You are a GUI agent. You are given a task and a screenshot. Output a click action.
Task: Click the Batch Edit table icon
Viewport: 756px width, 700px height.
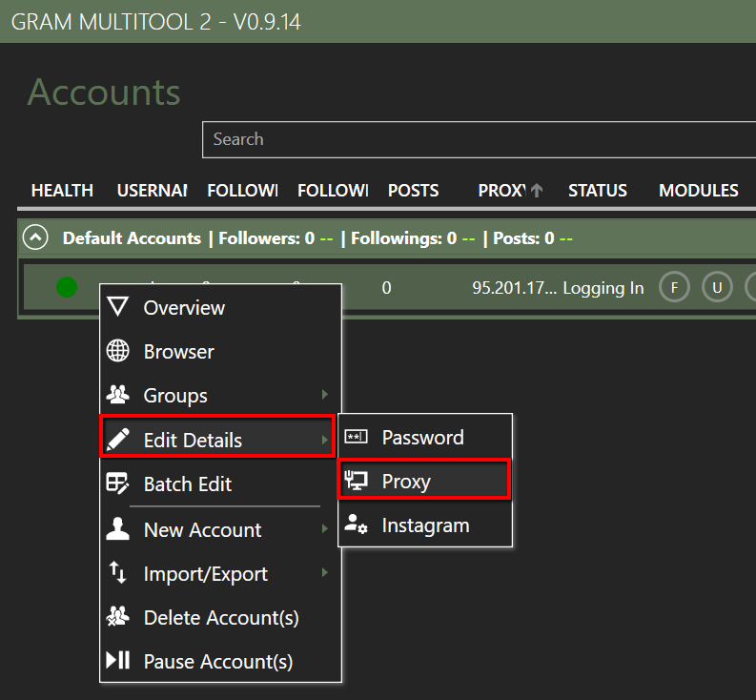tap(117, 484)
